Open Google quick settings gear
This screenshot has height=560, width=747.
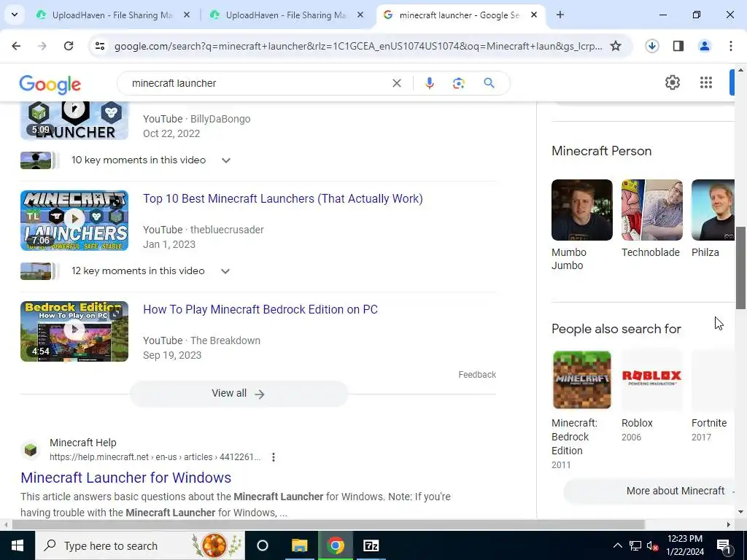[672, 83]
